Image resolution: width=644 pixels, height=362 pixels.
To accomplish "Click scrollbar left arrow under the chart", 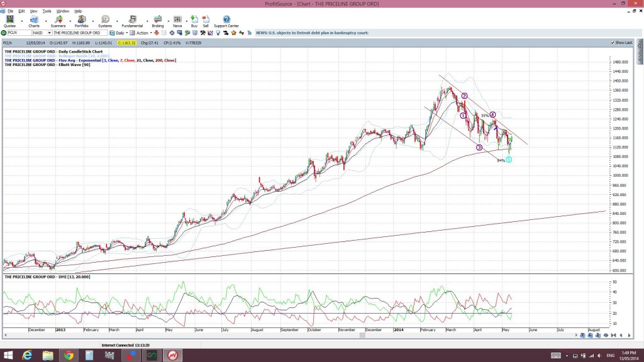I will [x=5, y=336].
